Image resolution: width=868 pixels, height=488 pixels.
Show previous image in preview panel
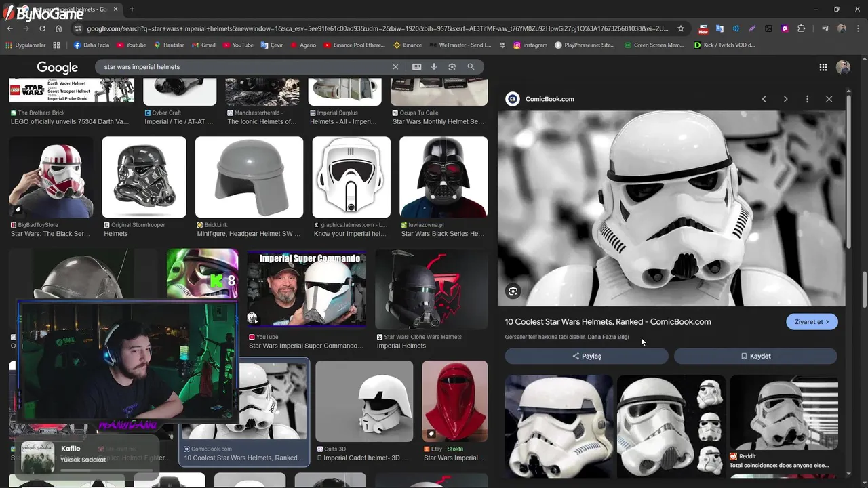tap(764, 99)
